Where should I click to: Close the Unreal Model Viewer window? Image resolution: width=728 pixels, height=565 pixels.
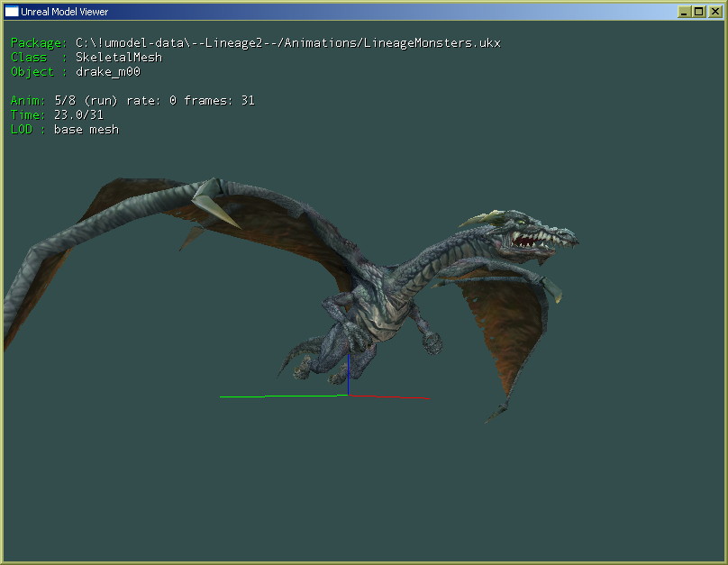pos(715,12)
